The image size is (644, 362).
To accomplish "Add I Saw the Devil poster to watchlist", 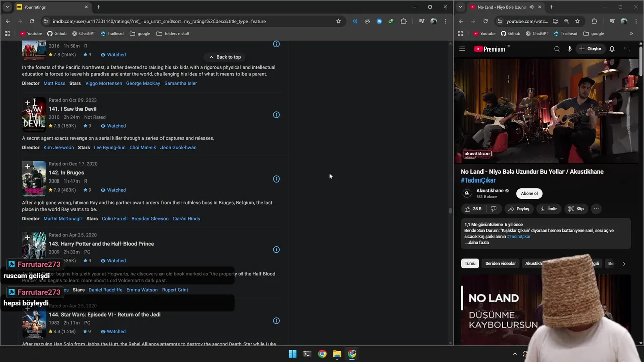I will [x=27, y=103].
